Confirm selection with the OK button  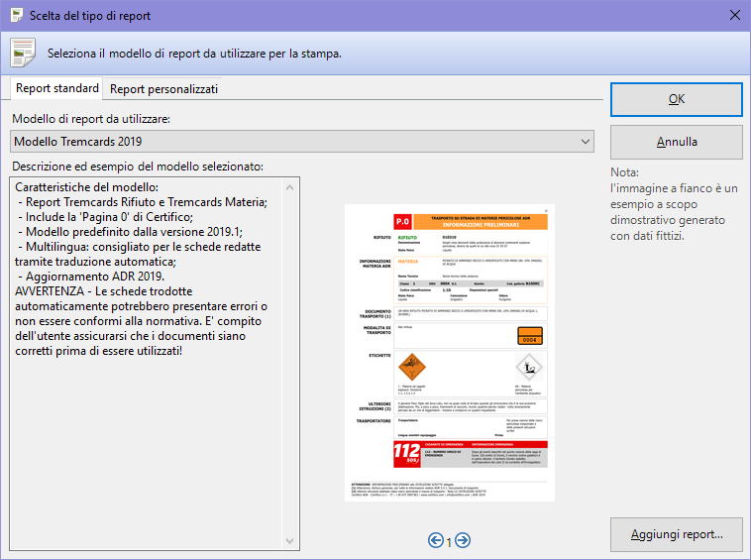(677, 99)
